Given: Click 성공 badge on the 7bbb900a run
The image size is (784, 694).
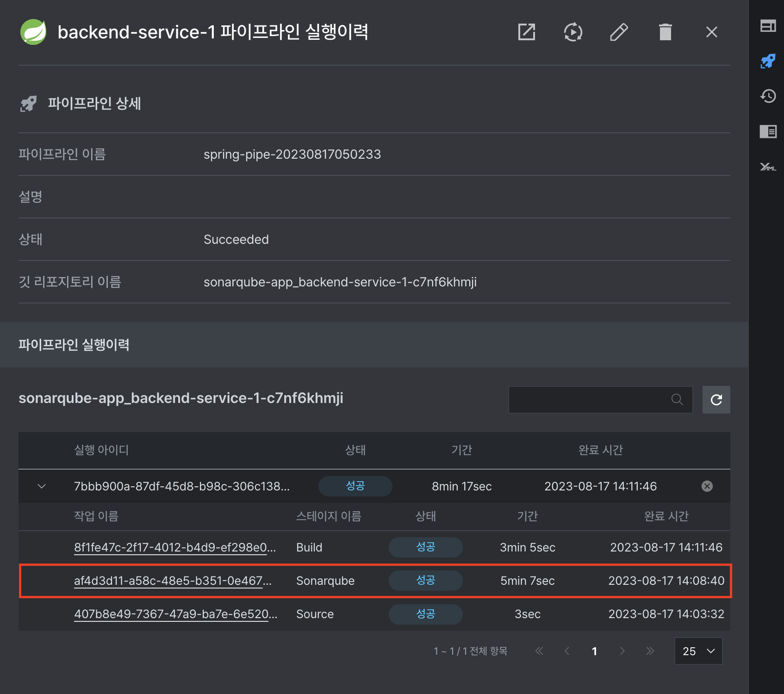Looking at the screenshot, I should (x=355, y=486).
